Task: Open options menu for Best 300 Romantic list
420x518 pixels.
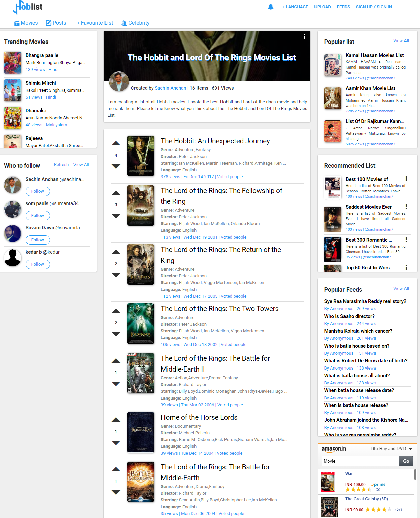Action: pyautogui.click(x=406, y=240)
